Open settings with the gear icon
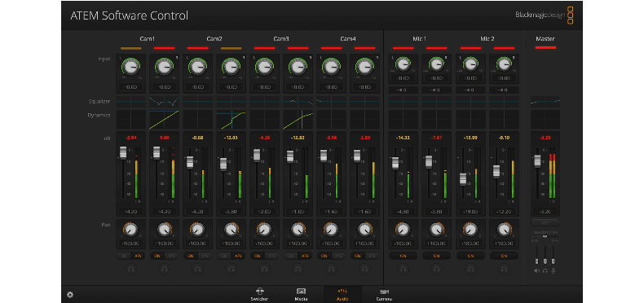 click(70, 294)
